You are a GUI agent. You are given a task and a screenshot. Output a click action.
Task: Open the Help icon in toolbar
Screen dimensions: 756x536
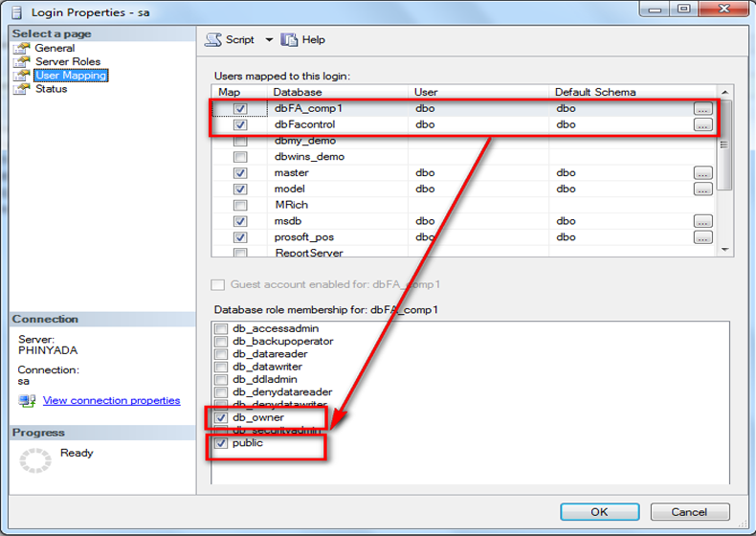pos(290,40)
